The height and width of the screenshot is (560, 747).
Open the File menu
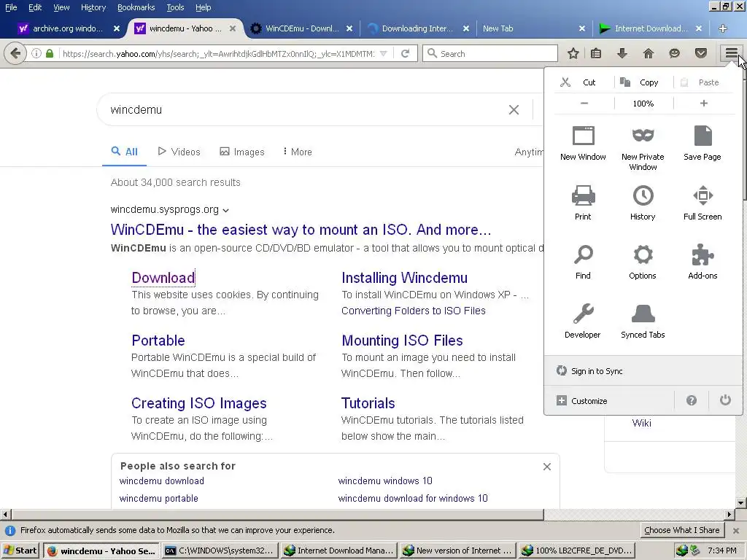pos(10,7)
